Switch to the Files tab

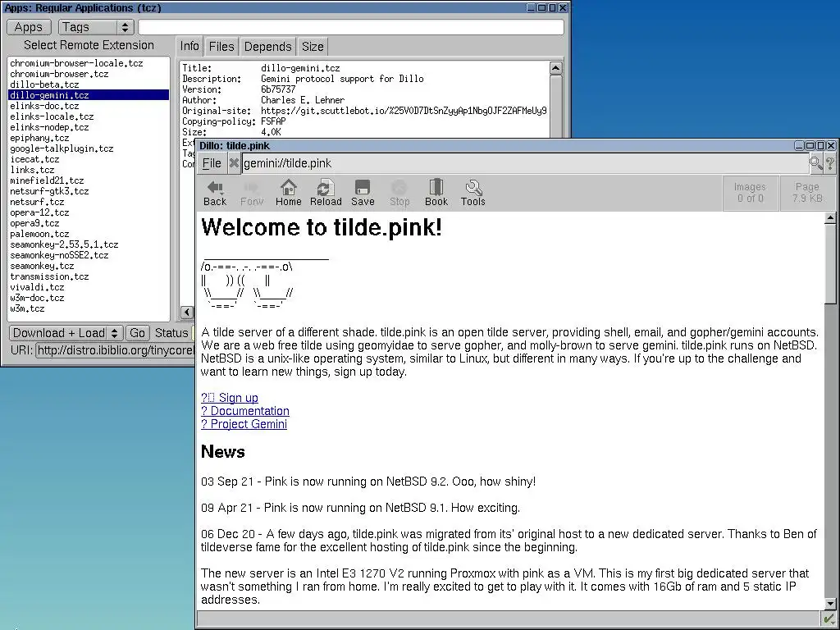point(221,47)
